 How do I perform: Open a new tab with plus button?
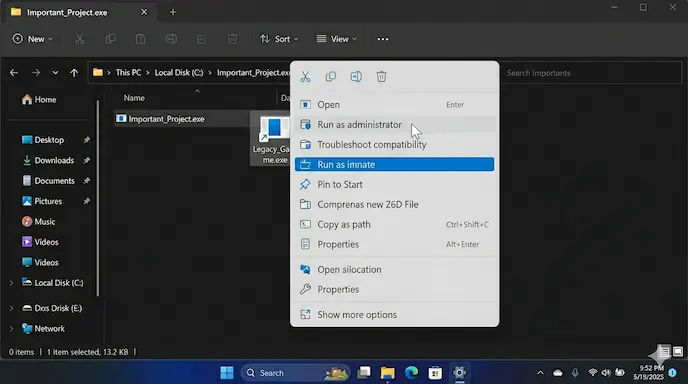[172, 12]
